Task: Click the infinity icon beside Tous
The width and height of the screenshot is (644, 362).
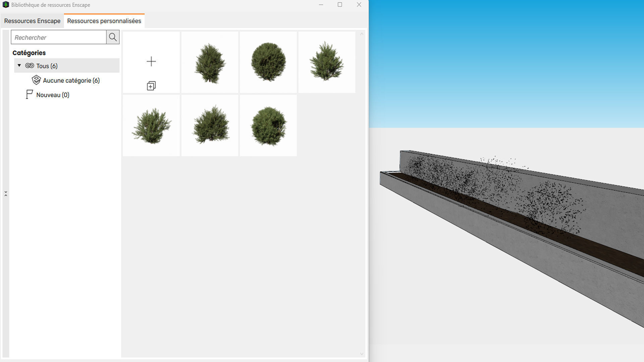Action: pos(30,66)
